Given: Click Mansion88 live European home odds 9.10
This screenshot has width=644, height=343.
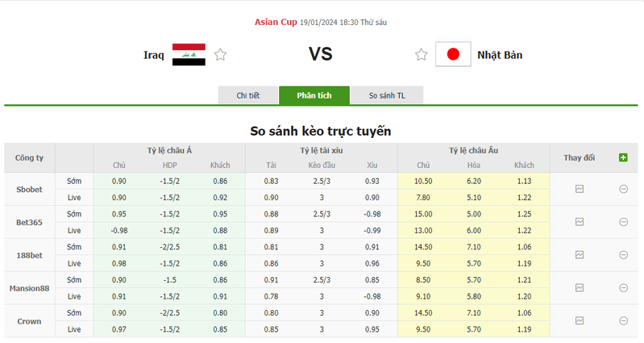Looking at the screenshot, I should [423, 296].
